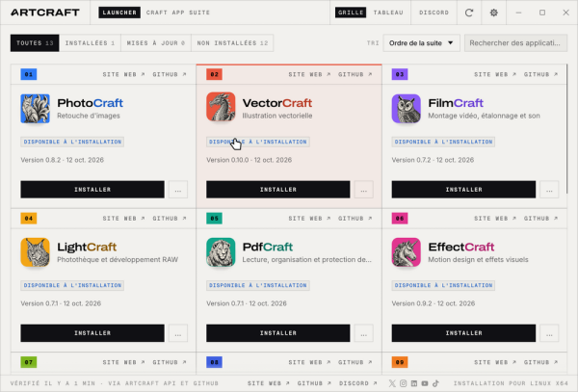The image size is (578, 392).
Task: Install EffectCraft
Action: 463,333
